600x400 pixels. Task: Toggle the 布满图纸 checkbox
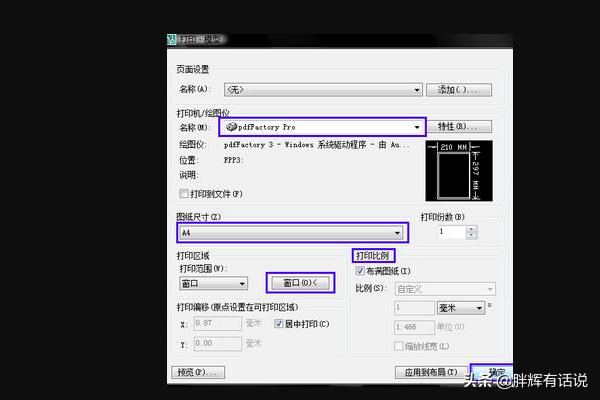pos(361,271)
